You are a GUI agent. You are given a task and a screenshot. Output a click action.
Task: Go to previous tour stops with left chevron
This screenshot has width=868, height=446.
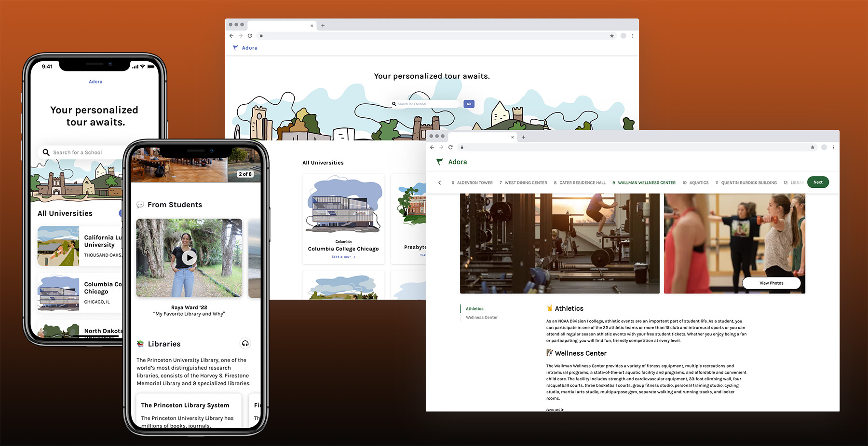coord(439,182)
